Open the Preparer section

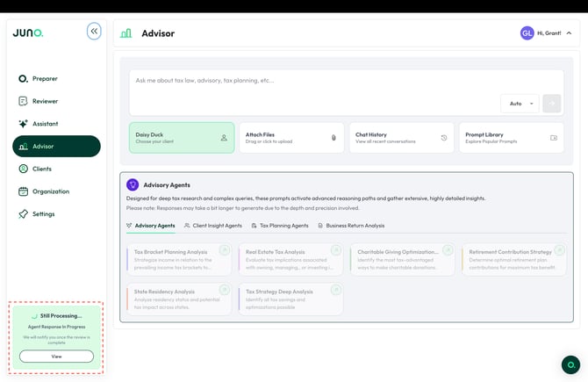56,79
